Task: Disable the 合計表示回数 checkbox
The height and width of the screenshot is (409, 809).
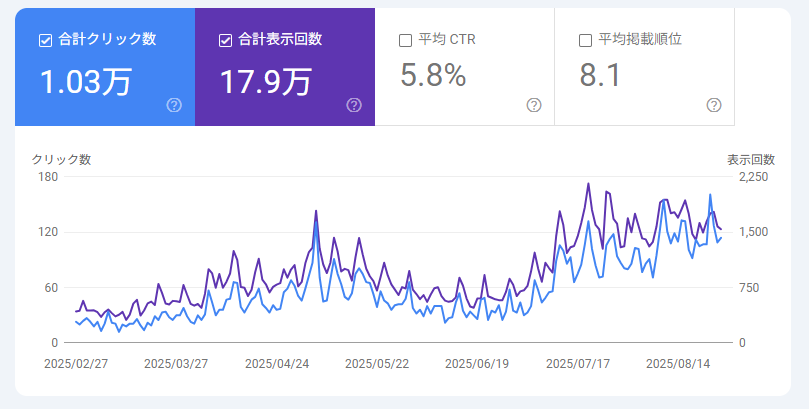Action: click(225, 40)
